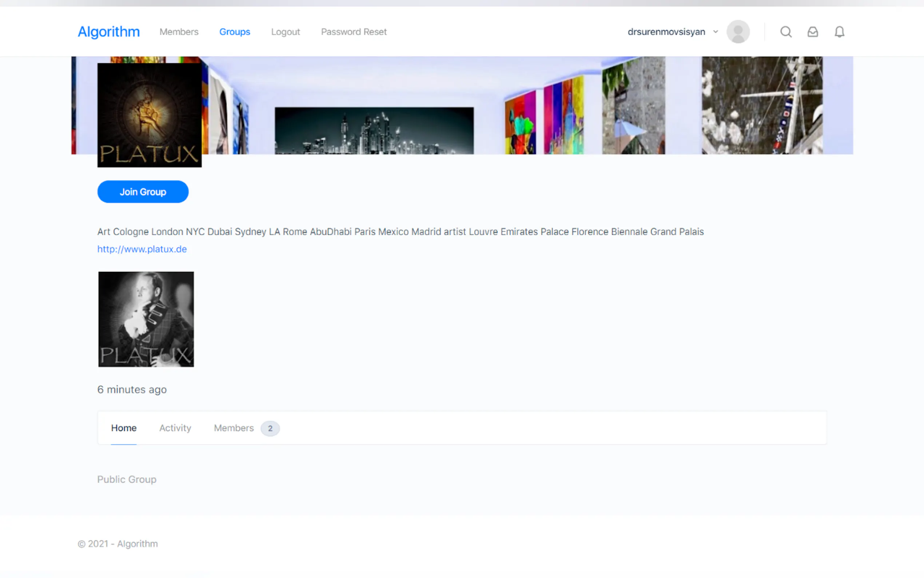Click the PLATUX group logo image
This screenshot has height=578, width=924.
click(x=150, y=115)
